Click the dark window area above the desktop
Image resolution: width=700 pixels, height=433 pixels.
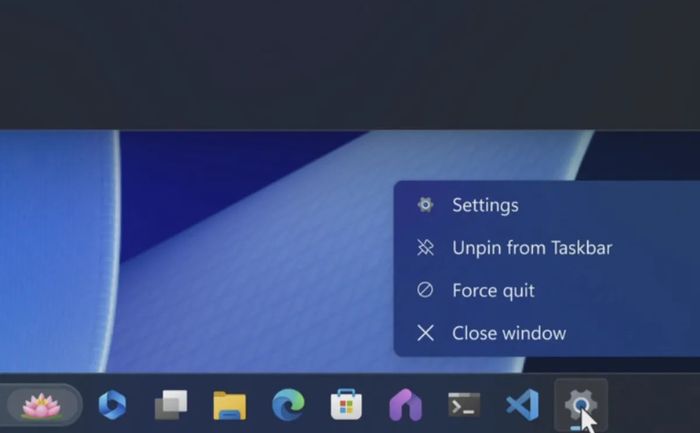[350, 65]
